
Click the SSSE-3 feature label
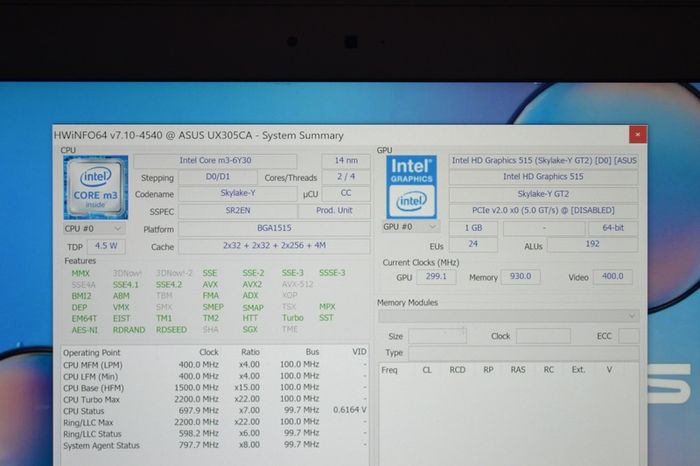coord(332,273)
